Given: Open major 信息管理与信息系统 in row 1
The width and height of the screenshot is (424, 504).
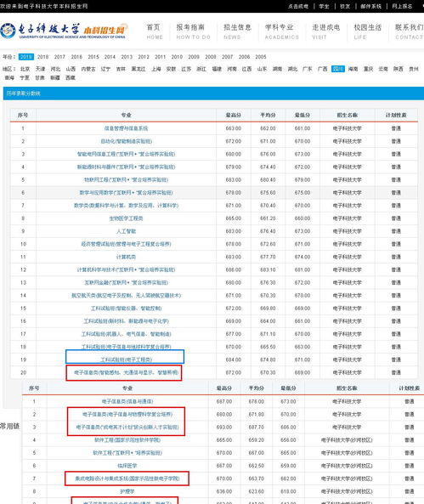Looking at the screenshot, I should click(x=126, y=128).
